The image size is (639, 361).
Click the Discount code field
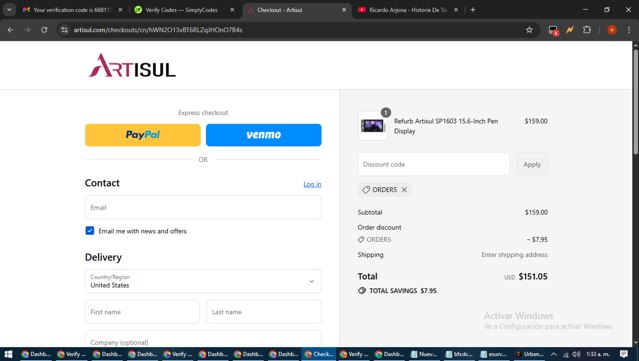(x=434, y=164)
